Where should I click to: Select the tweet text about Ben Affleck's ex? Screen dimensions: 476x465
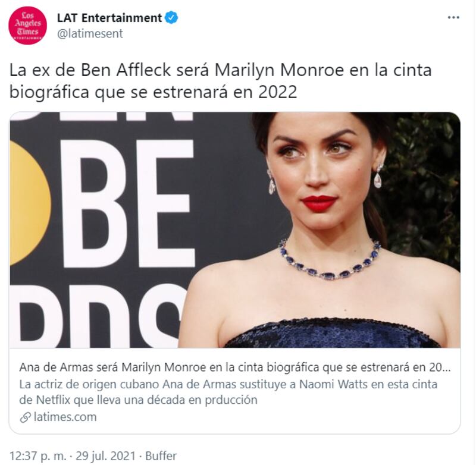[220, 81]
